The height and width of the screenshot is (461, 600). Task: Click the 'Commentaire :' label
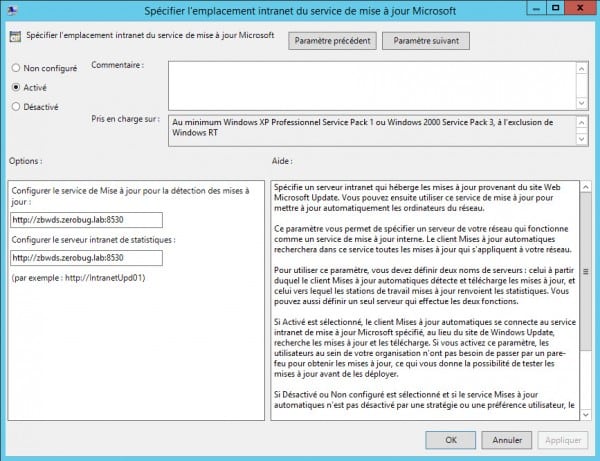point(117,65)
